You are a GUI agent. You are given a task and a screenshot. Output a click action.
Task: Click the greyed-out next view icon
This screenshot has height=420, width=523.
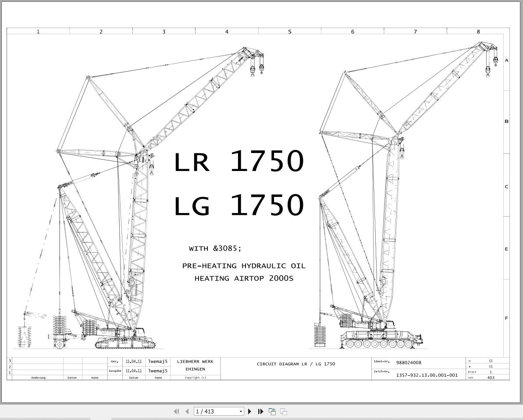pos(284,411)
